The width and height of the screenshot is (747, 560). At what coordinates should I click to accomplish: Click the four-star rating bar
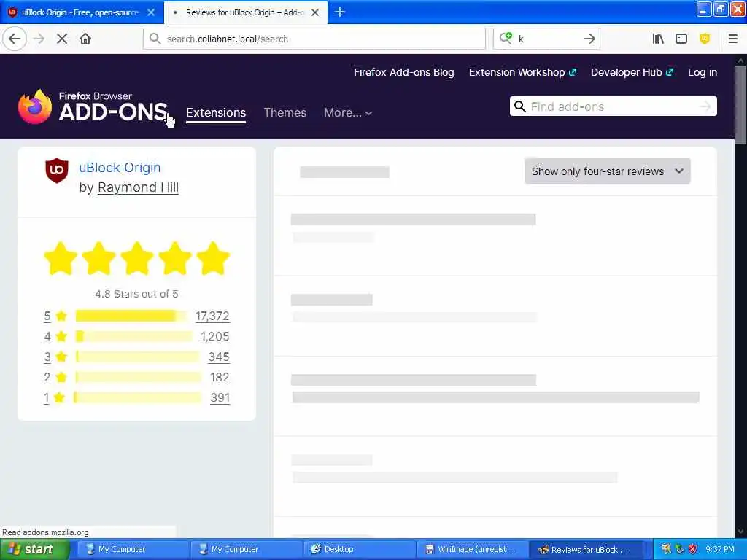tap(134, 336)
